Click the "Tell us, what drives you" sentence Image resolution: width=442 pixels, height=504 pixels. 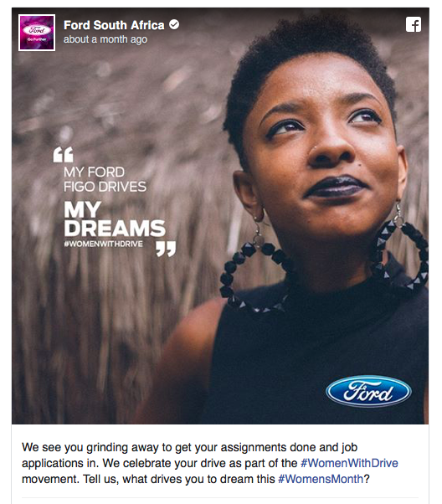click(226, 479)
